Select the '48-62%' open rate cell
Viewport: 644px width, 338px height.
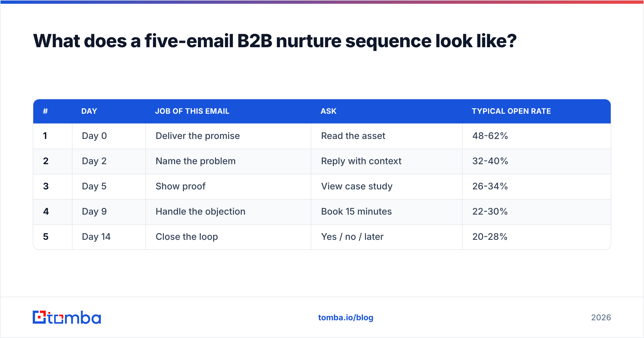pos(537,136)
